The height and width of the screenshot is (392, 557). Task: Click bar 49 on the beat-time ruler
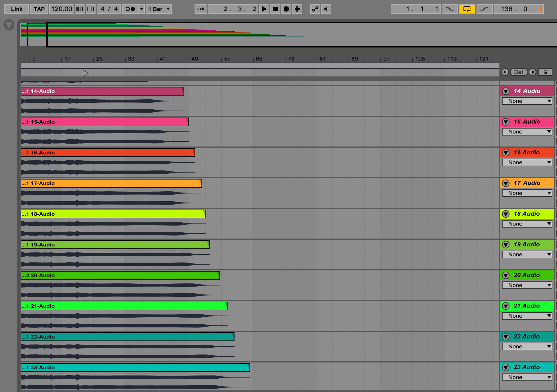[195, 59]
